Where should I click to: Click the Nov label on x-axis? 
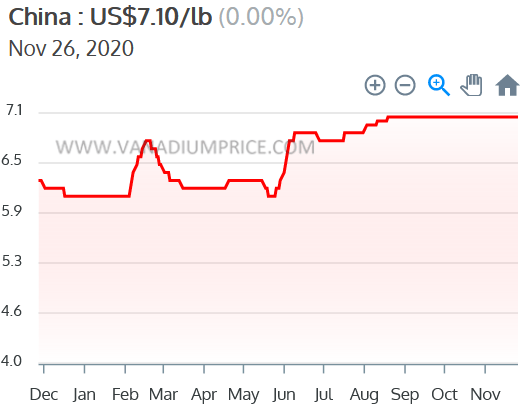pos(485,394)
